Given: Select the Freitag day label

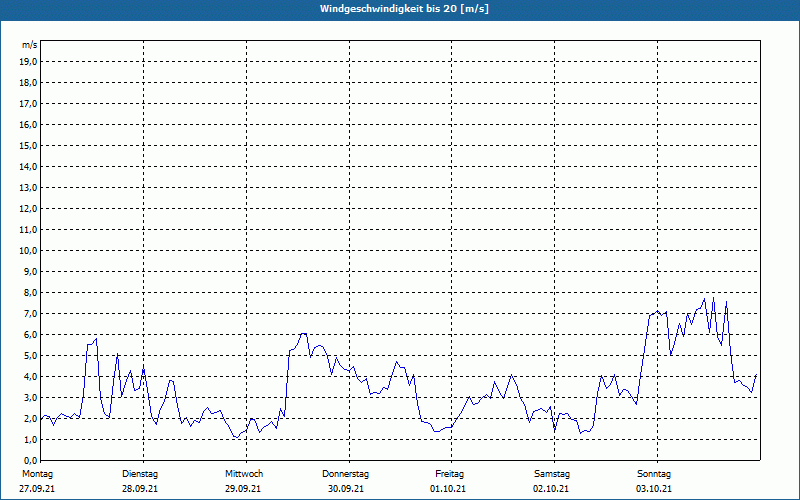Looking at the screenshot, I should (x=449, y=474).
